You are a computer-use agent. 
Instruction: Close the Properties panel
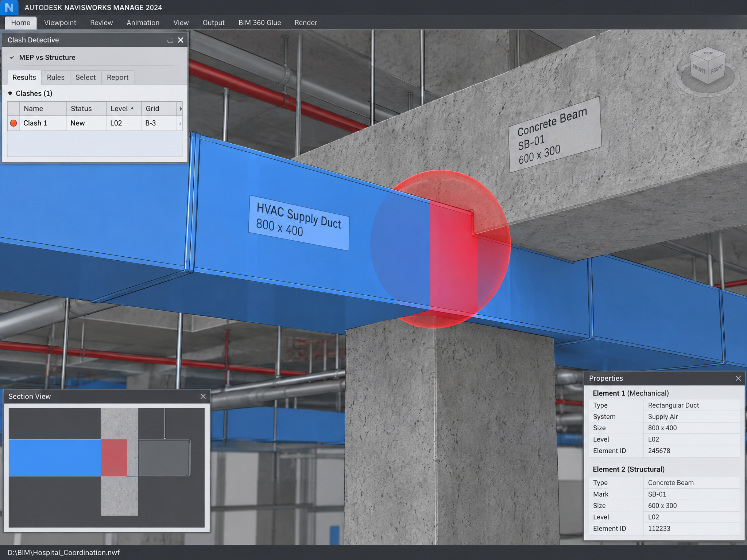pyautogui.click(x=738, y=378)
